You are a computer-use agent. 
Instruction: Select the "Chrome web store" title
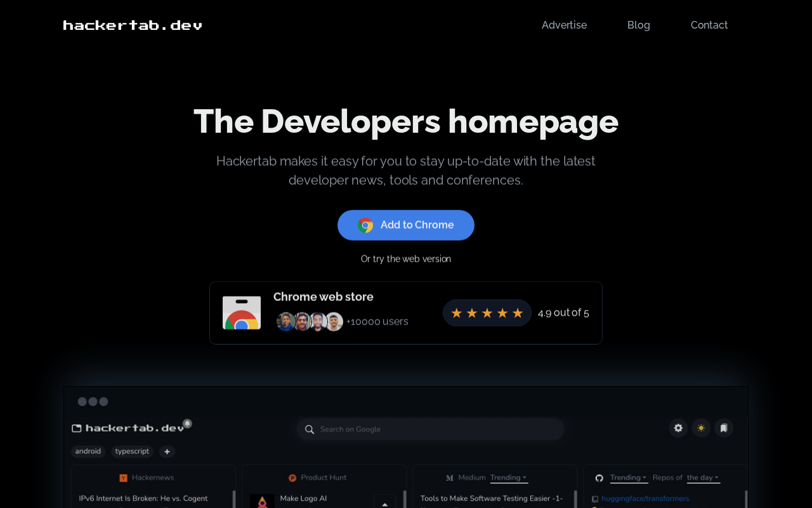[x=324, y=297]
